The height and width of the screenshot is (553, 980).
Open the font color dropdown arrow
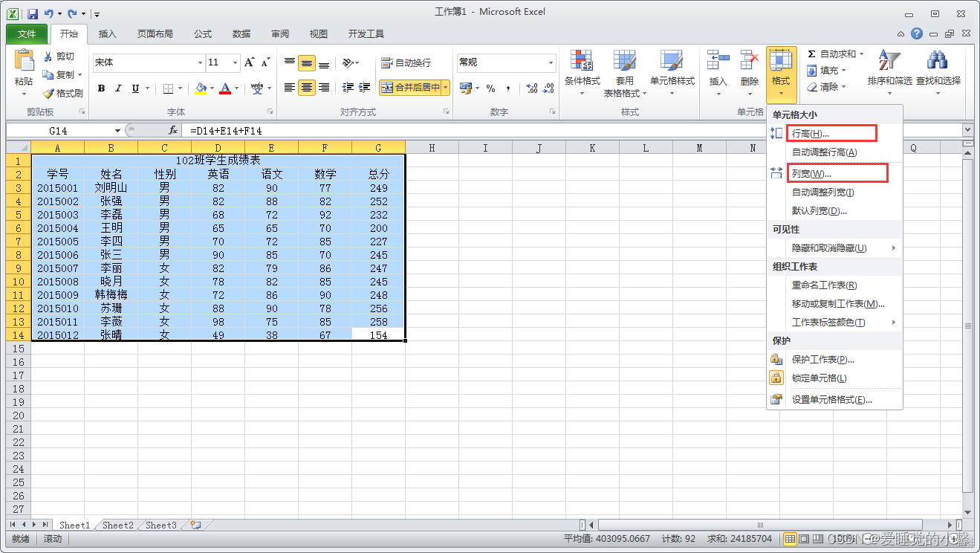(x=238, y=88)
